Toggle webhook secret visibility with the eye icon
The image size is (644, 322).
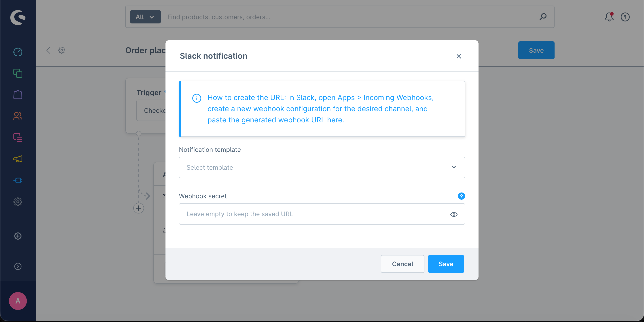coord(454,214)
